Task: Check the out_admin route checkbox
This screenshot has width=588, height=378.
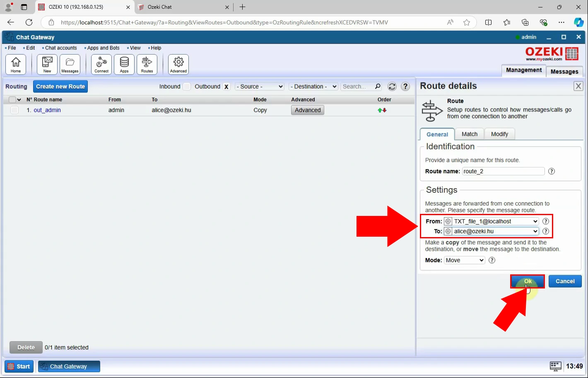Action: coord(14,110)
